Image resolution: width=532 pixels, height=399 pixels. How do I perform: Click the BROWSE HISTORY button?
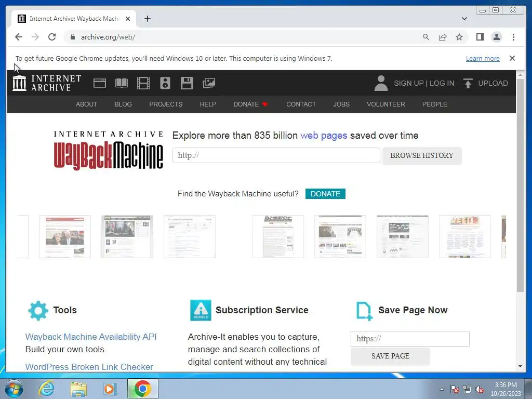pos(422,155)
